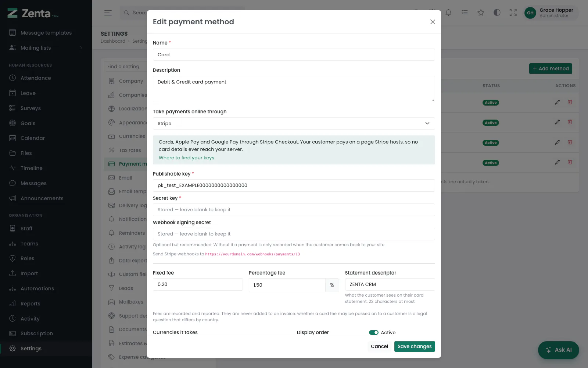Image resolution: width=588 pixels, height=368 pixels.
Task: Open the Calendar icon in sidebar
Action: [x=12, y=138]
